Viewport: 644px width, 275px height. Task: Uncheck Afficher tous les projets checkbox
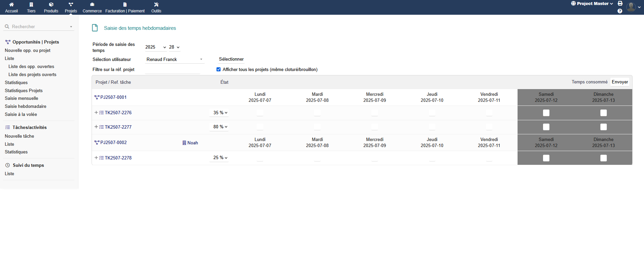tap(219, 69)
